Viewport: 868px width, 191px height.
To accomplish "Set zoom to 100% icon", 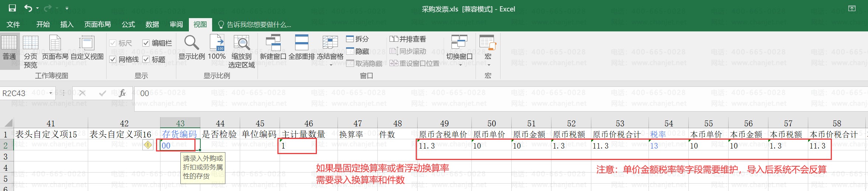I will click(x=217, y=42).
